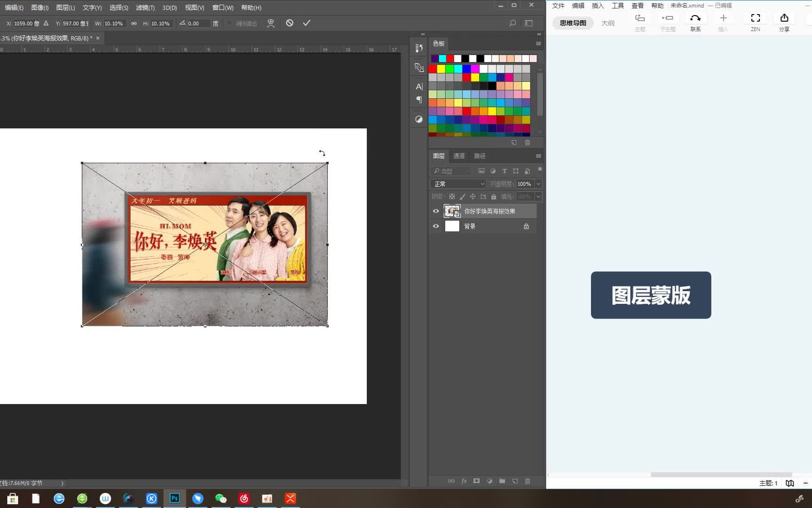The width and height of the screenshot is (812, 508).
Task: Filter layers by shape layers
Action: (515, 171)
